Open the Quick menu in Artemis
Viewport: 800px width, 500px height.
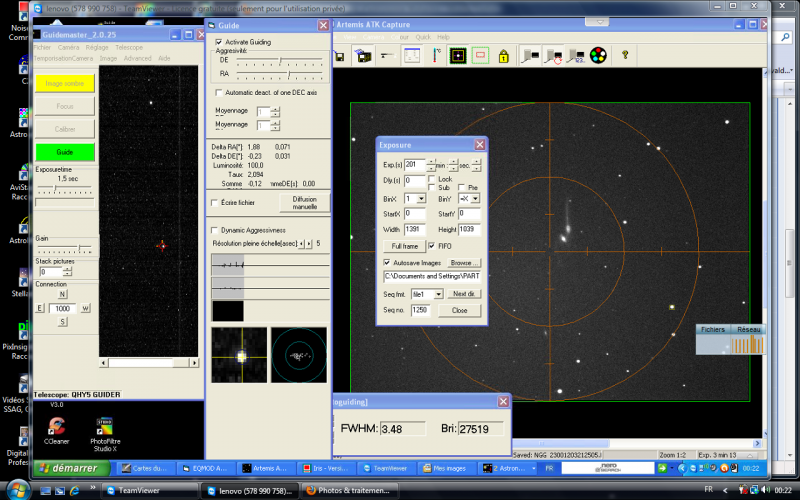(x=422, y=37)
